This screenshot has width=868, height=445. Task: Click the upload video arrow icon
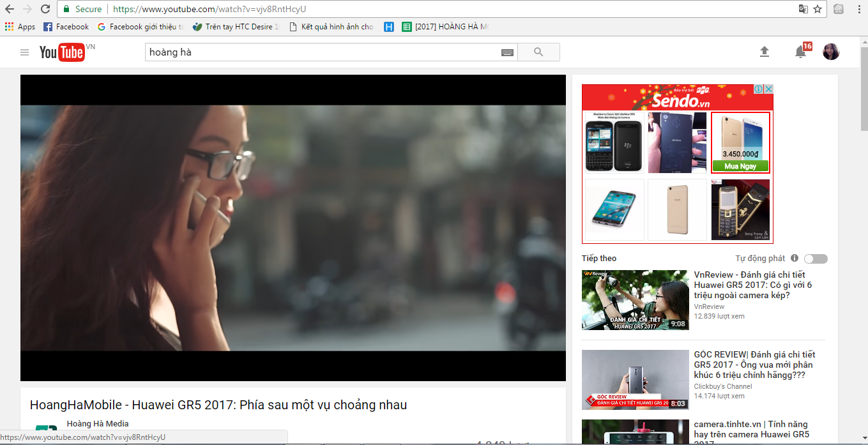(764, 52)
